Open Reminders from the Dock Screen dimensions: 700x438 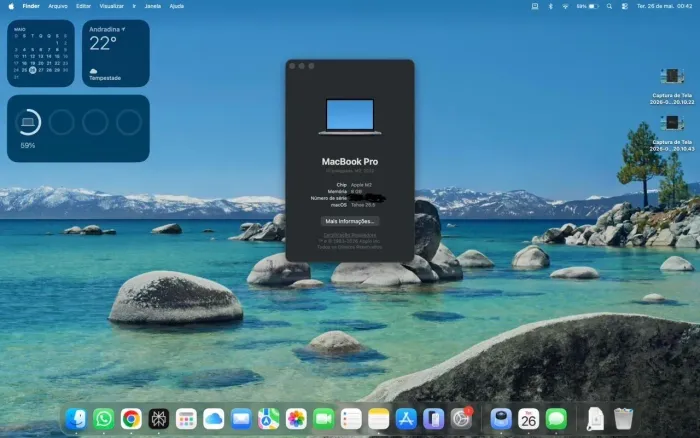[x=351, y=419]
